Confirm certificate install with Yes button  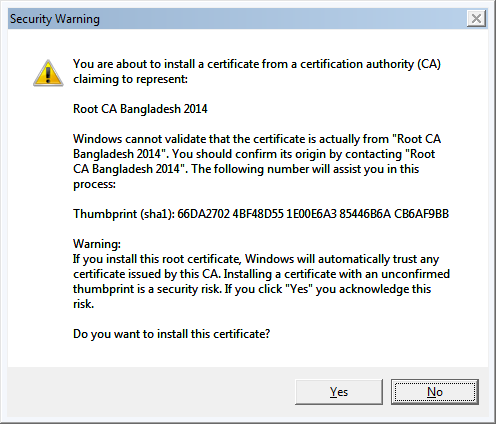[x=339, y=392]
